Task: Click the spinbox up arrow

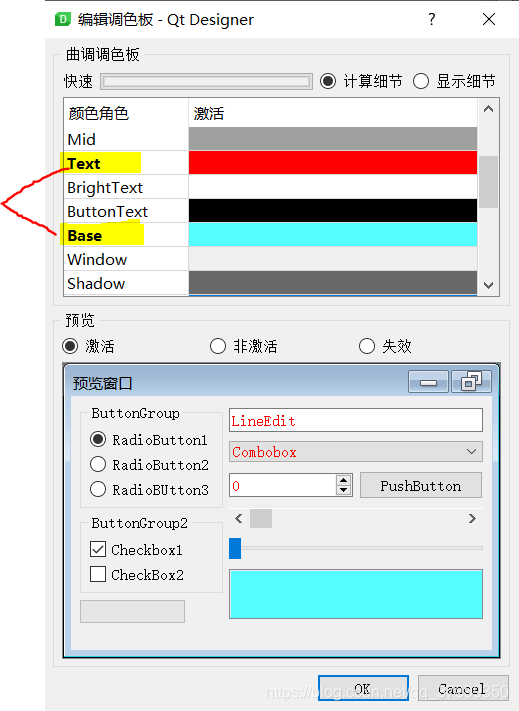Action: pyautogui.click(x=344, y=480)
